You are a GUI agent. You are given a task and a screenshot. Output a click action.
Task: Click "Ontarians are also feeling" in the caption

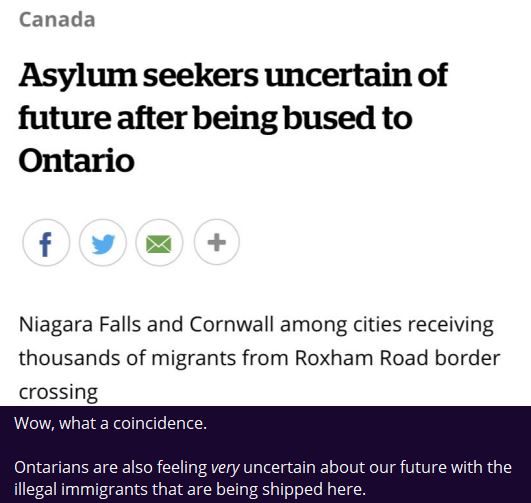tap(111, 467)
